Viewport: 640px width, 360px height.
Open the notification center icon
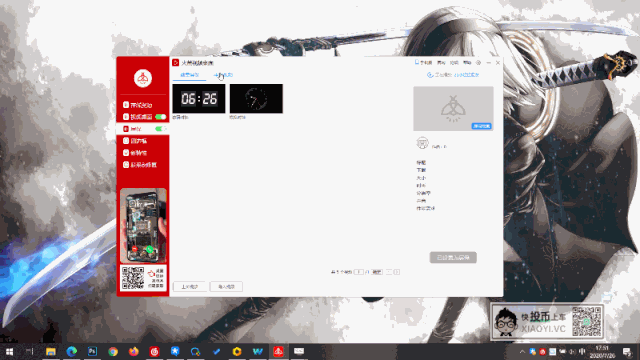pyautogui.click(x=627, y=351)
